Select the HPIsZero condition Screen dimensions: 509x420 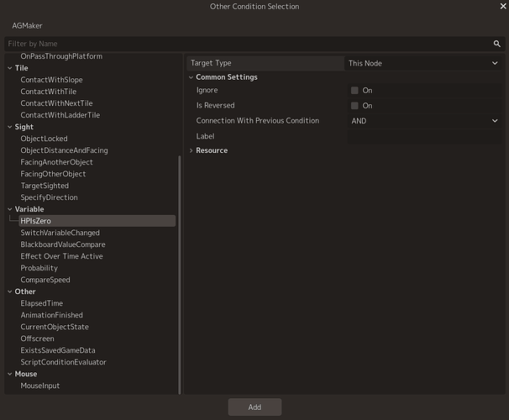(x=97, y=221)
